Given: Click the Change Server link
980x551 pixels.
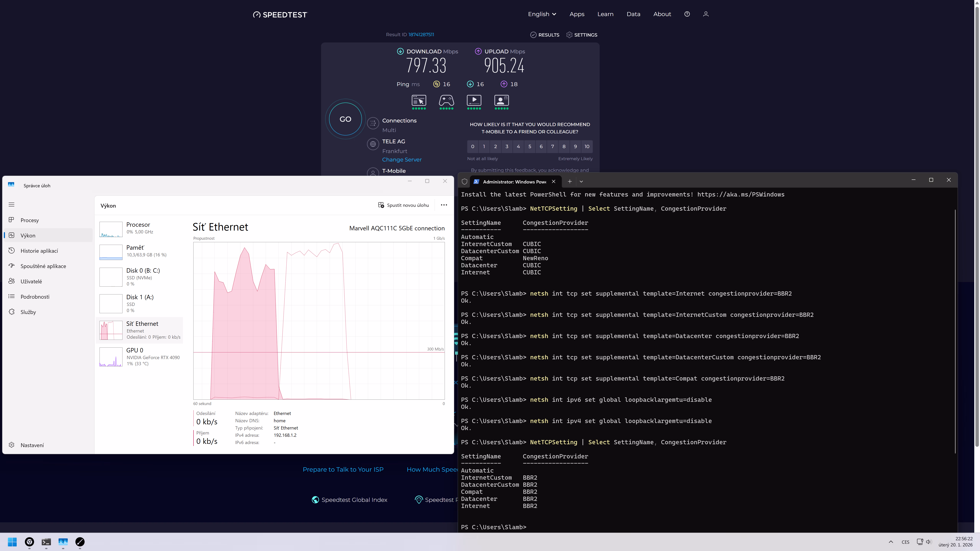Looking at the screenshot, I should (x=402, y=160).
